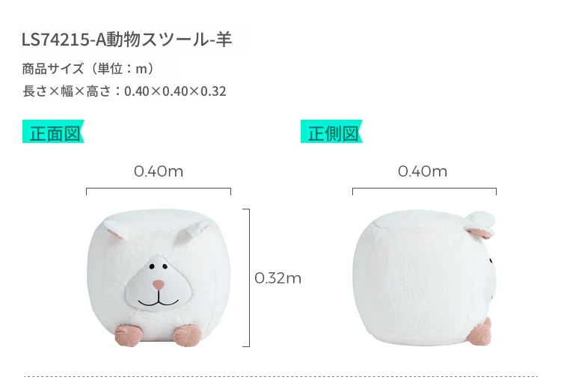Open the side view sheep stool image
The height and width of the screenshot is (392, 561).
(423, 278)
